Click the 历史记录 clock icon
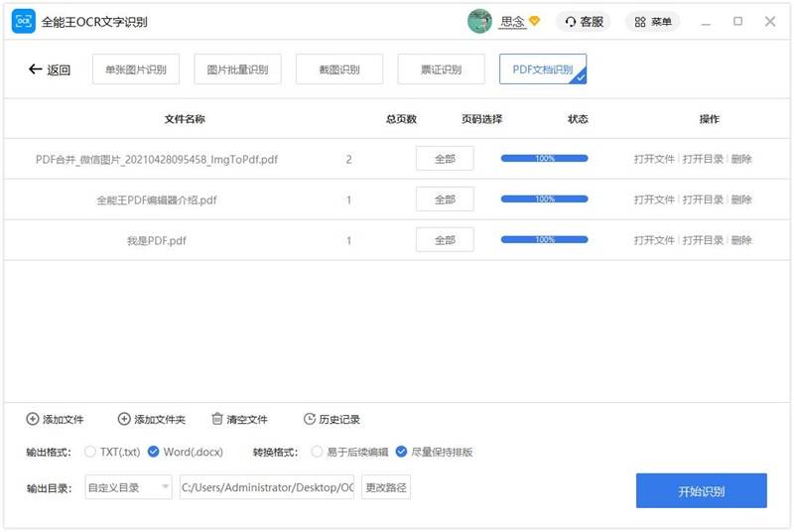 tap(309, 419)
